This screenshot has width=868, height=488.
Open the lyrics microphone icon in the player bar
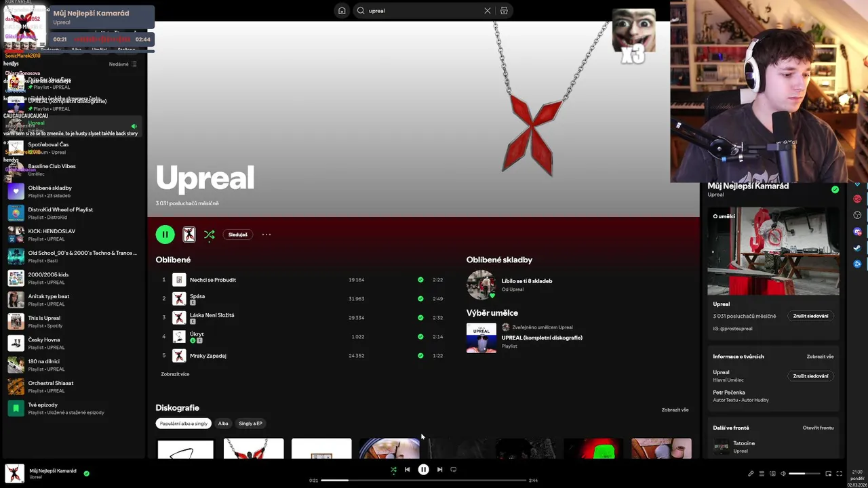(751, 474)
